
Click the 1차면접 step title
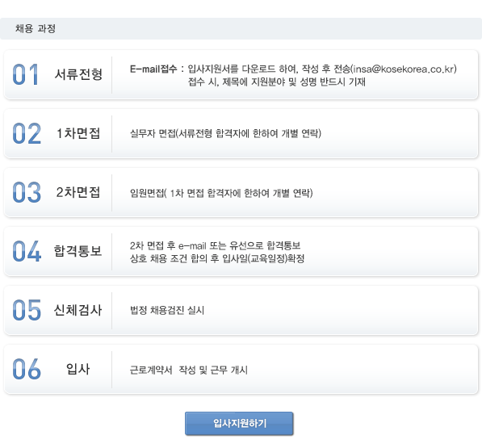pos(78,133)
